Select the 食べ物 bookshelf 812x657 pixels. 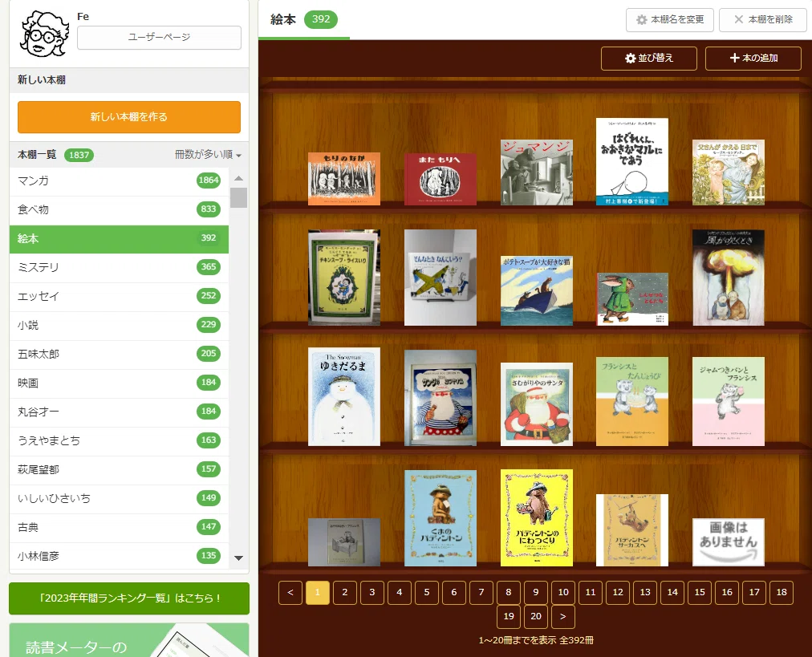(119, 209)
